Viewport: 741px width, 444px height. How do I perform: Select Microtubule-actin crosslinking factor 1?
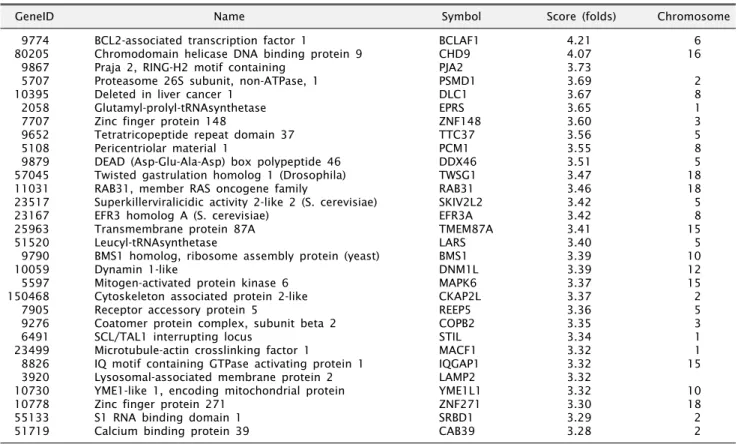point(202,350)
